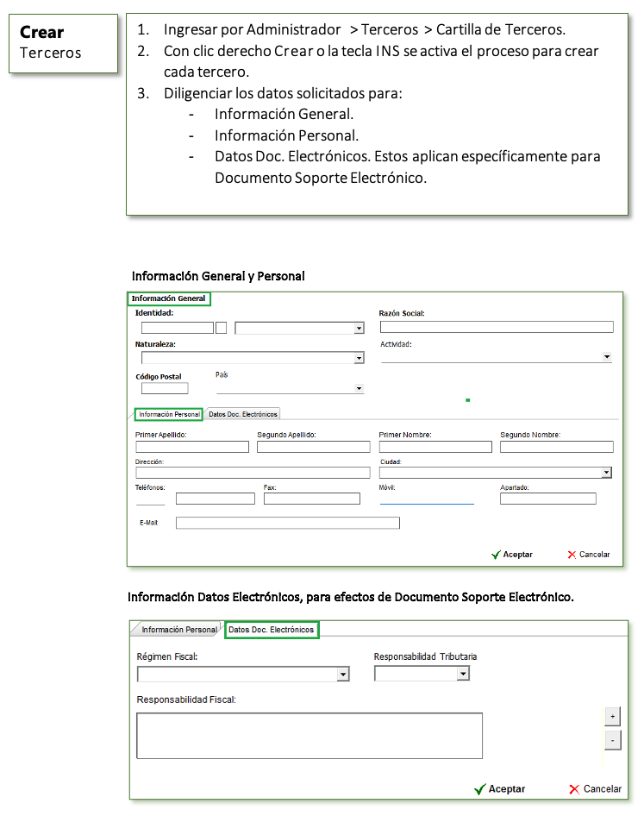Click the Información General header label
This screenshot has width=644, height=816.
click(x=168, y=298)
